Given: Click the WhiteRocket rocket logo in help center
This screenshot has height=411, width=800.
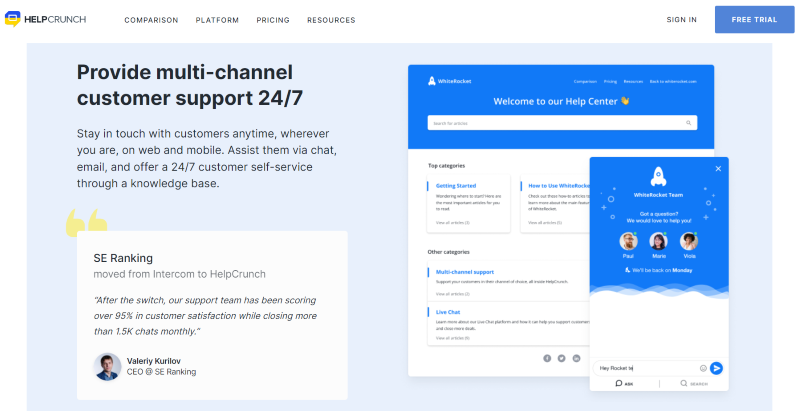Looking at the screenshot, I should (x=432, y=81).
